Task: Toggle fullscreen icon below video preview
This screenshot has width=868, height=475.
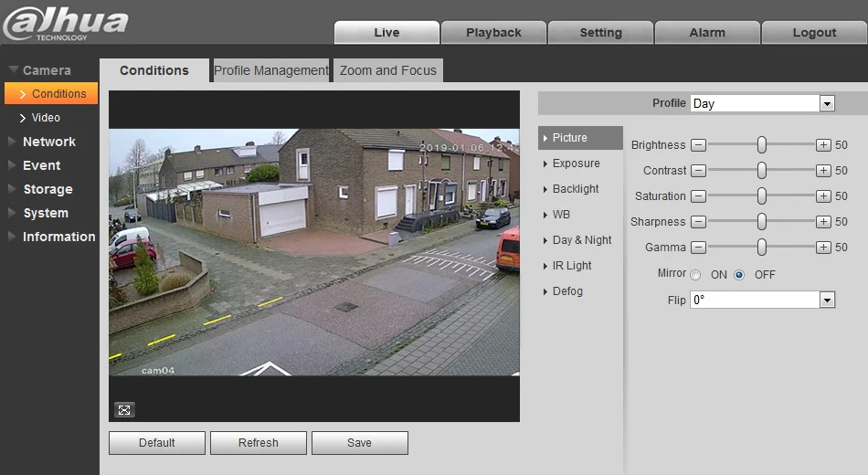Action: click(x=124, y=409)
